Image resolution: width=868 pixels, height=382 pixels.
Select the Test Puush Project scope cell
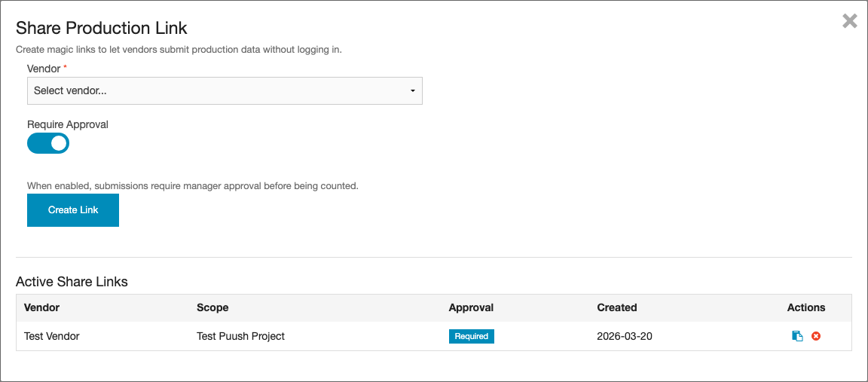click(240, 336)
